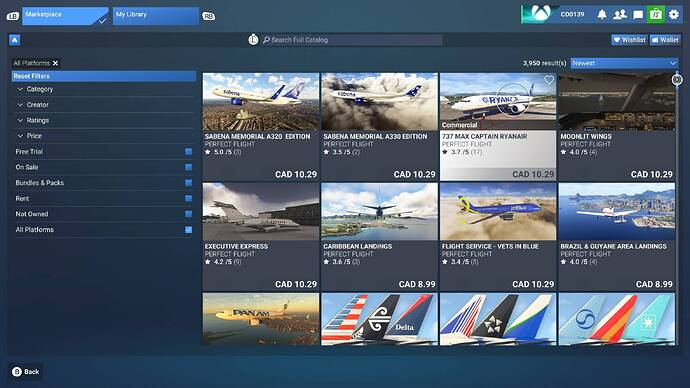Click the 5.0 /5 rating on Sabena A320
The width and height of the screenshot is (690, 388).
click(x=225, y=152)
